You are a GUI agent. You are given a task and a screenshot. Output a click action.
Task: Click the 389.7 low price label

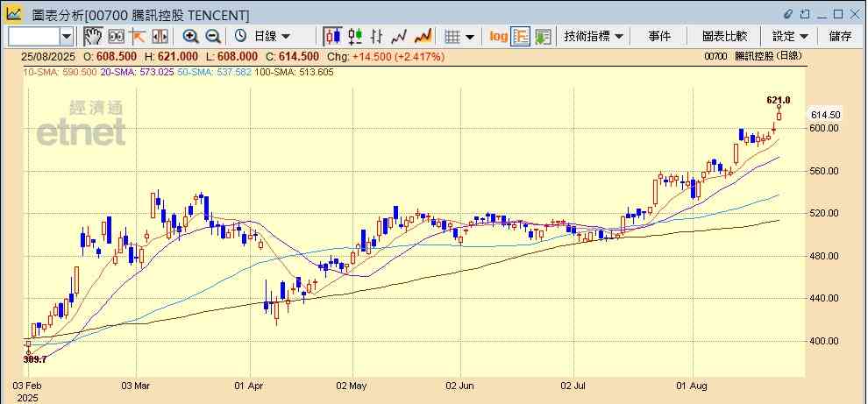35,359
